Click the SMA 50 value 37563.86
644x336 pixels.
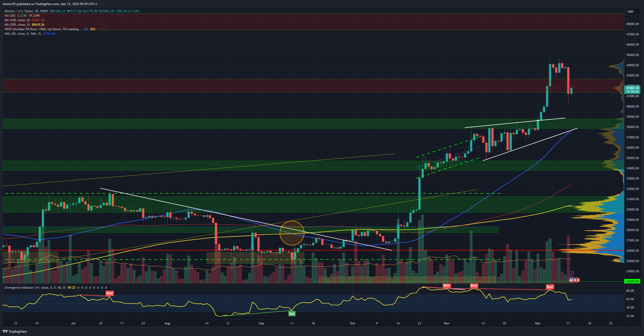49,33
